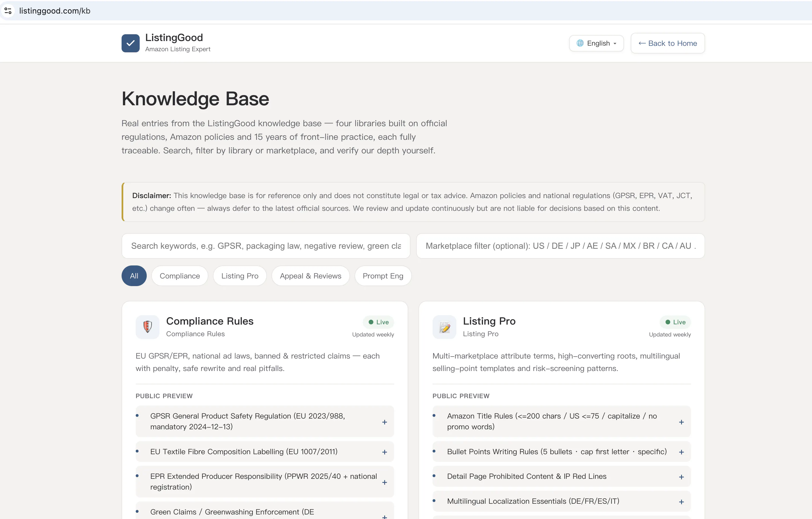This screenshot has height=519, width=812.
Task: Select the Appeal & Reviews filter tab
Action: coord(310,276)
